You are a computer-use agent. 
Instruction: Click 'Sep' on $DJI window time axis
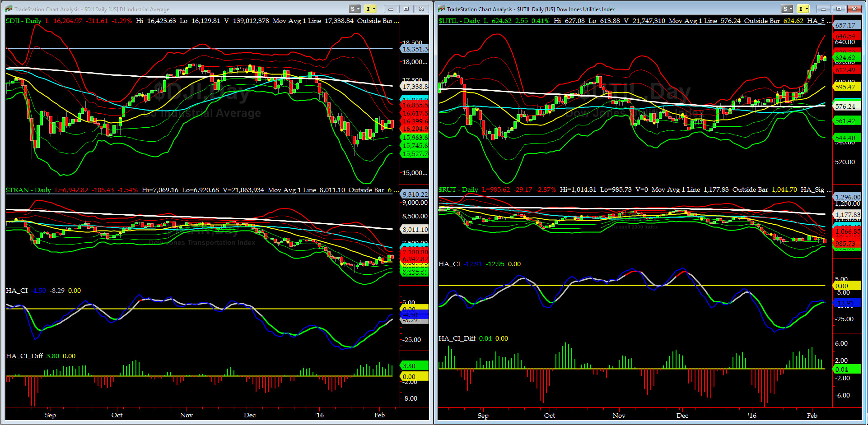click(50, 415)
